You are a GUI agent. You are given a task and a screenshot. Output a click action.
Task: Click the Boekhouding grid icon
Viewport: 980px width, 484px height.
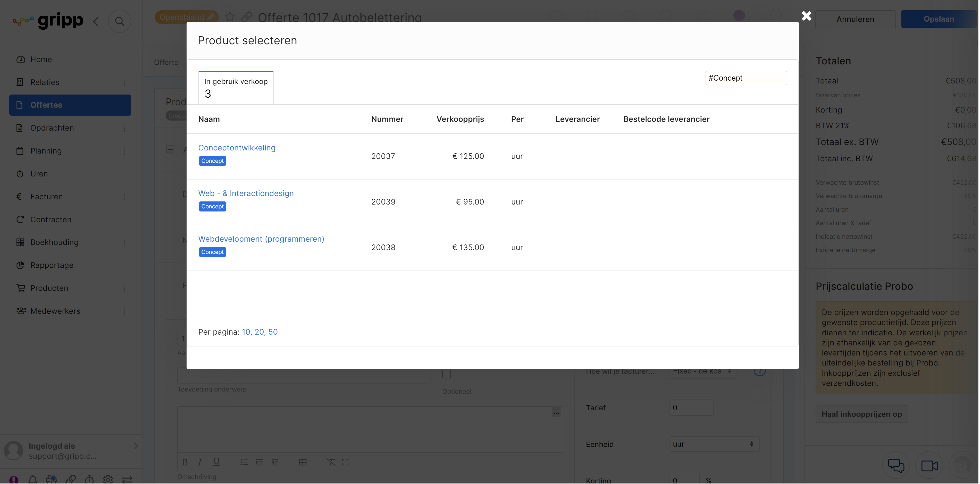point(20,242)
